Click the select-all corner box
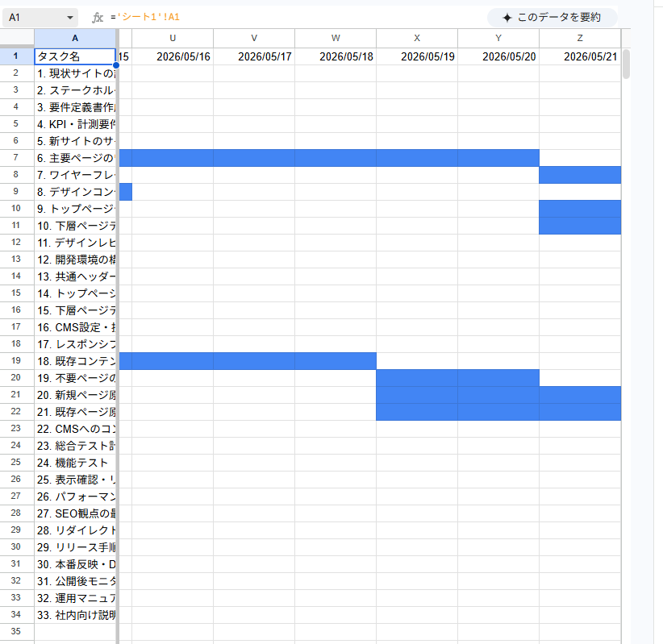The height and width of the screenshot is (644, 663). [17, 38]
